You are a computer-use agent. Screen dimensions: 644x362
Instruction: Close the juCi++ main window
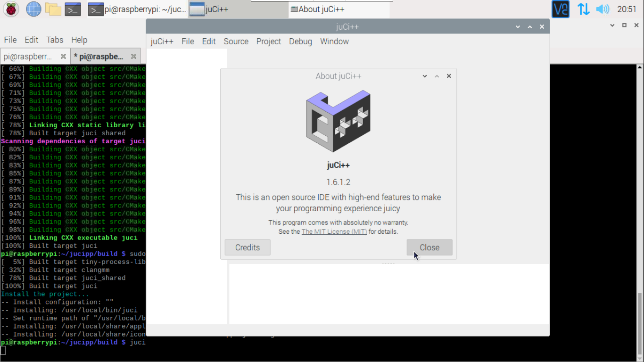pos(542,27)
